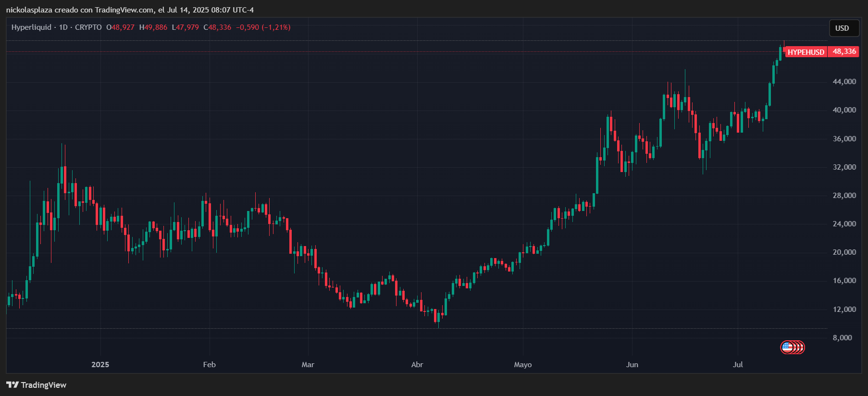
Task: Click the Mayo label on time axis
Action: [x=523, y=365]
